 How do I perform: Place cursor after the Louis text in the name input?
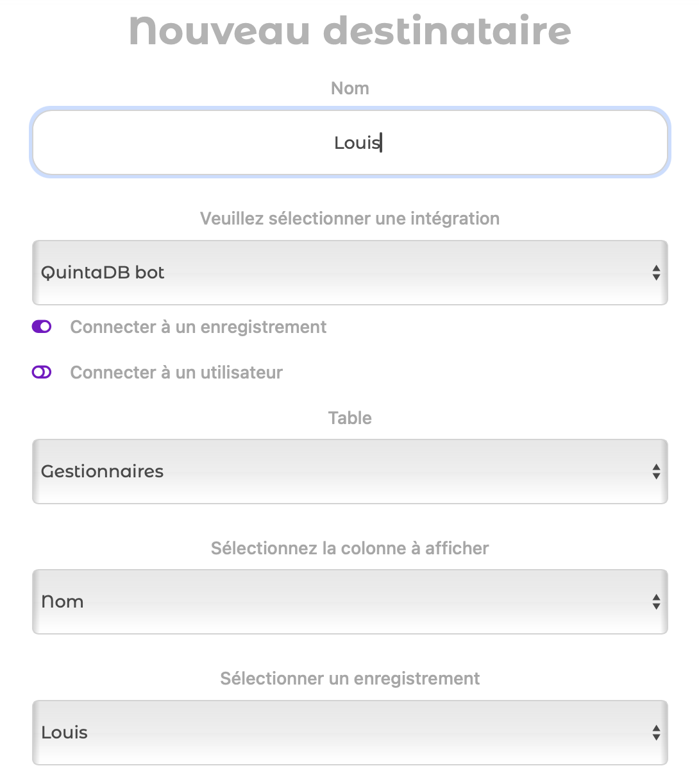click(x=382, y=142)
